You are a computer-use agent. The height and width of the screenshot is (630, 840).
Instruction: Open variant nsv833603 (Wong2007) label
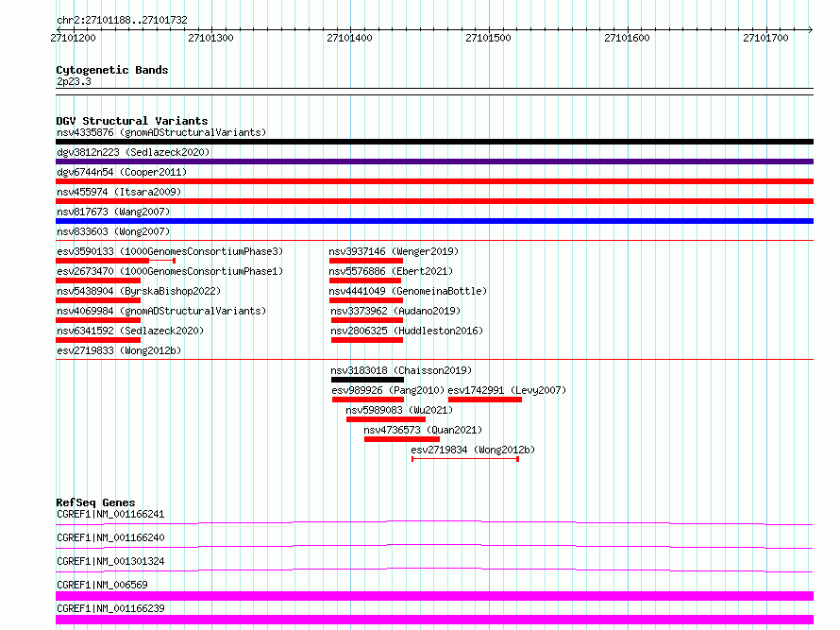113,231
